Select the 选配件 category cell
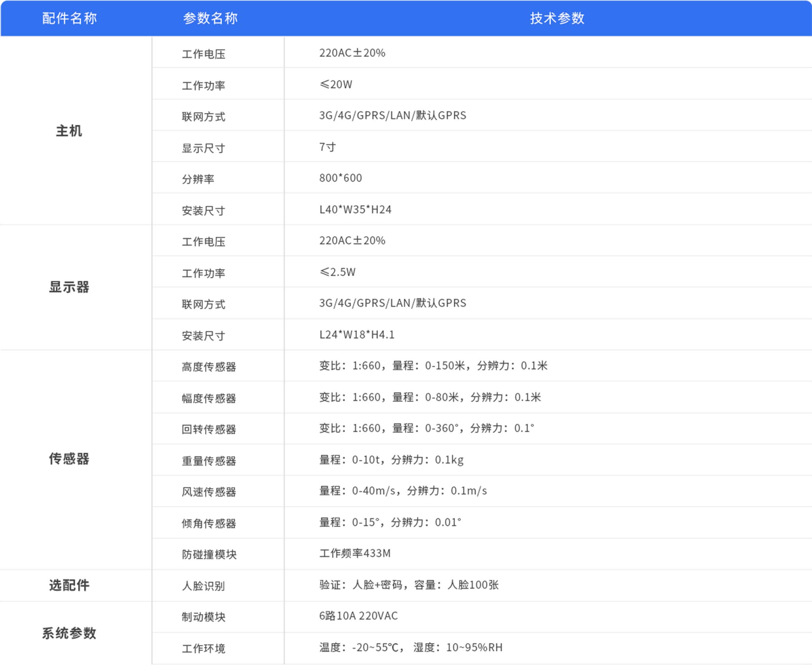Viewport: 812px width, 665px height. click(69, 585)
